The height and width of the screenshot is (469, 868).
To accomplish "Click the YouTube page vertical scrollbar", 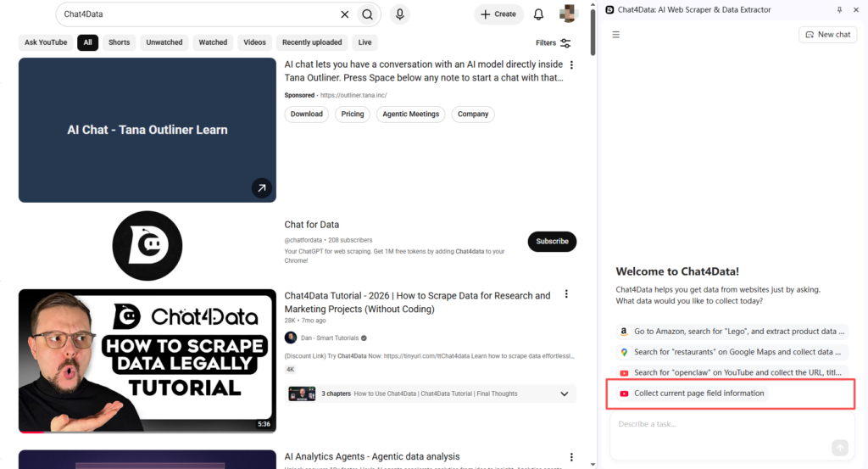I will (593, 32).
